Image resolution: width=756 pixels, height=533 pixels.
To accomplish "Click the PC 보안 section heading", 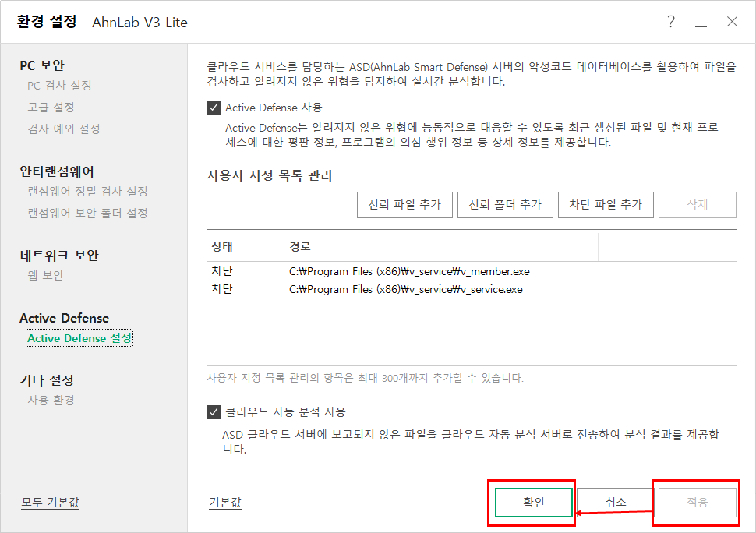I will click(x=42, y=65).
